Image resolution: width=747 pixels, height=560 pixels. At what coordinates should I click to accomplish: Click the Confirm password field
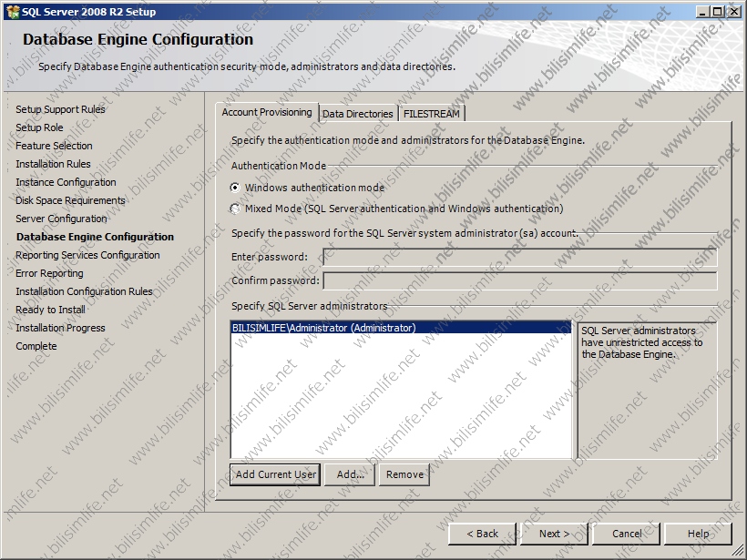[x=519, y=280]
